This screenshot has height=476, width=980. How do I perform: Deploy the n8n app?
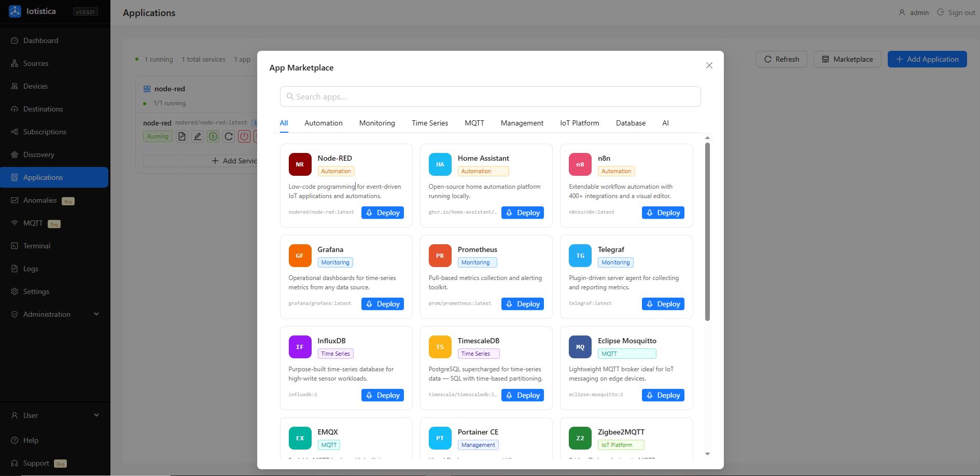point(663,213)
